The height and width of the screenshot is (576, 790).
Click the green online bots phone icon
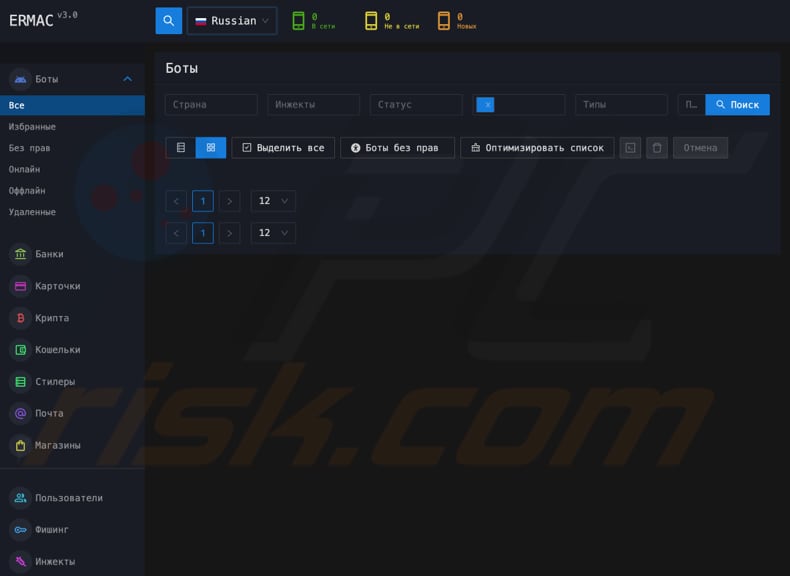click(298, 21)
